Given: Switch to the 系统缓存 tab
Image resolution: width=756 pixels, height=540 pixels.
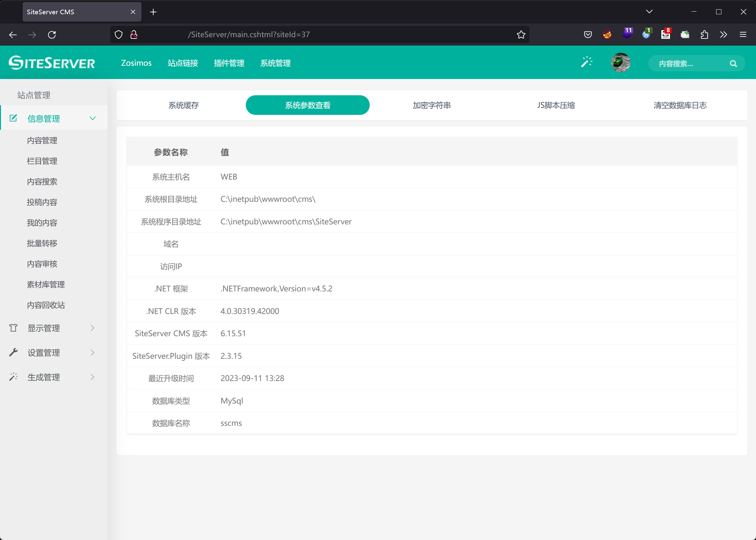Looking at the screenshot, I should pyautogui.click(x=183, y=106).
